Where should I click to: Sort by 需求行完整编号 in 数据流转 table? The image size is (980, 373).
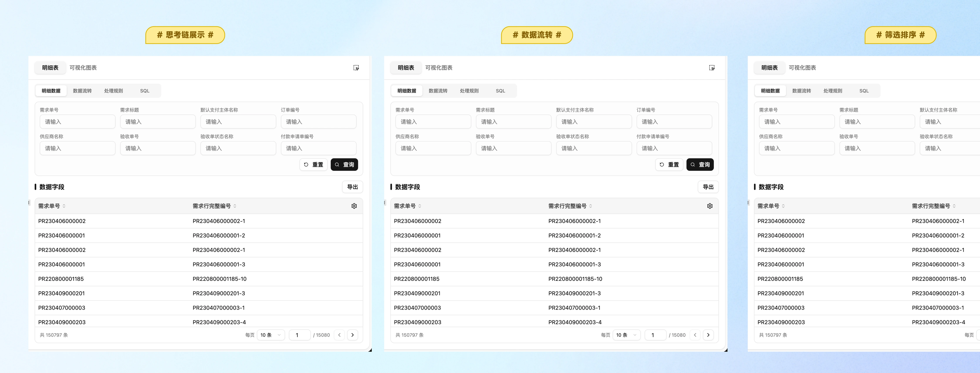pos(590,206)
